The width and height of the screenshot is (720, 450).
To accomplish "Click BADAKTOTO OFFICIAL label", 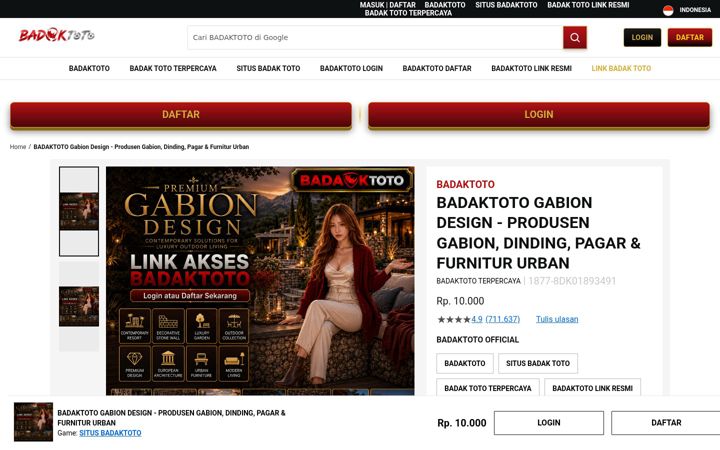I will pyautogui.click(x=478, y=340).
